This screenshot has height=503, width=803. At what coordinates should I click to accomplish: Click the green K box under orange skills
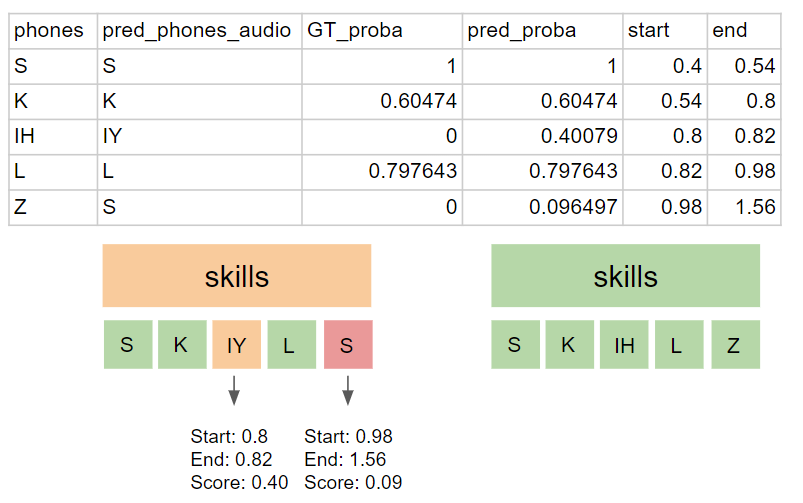182,345
